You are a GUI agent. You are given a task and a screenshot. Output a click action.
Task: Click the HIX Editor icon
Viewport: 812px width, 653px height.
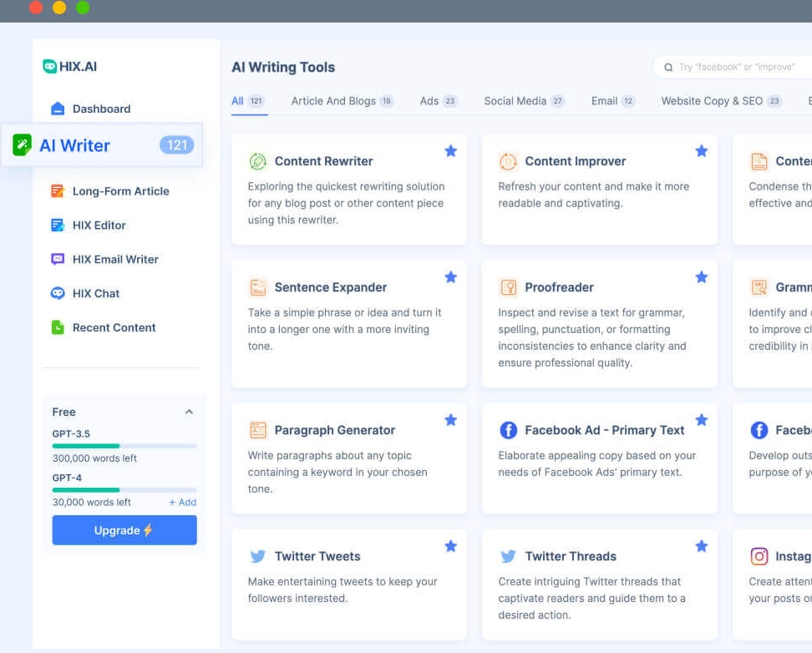pos(58,225)
